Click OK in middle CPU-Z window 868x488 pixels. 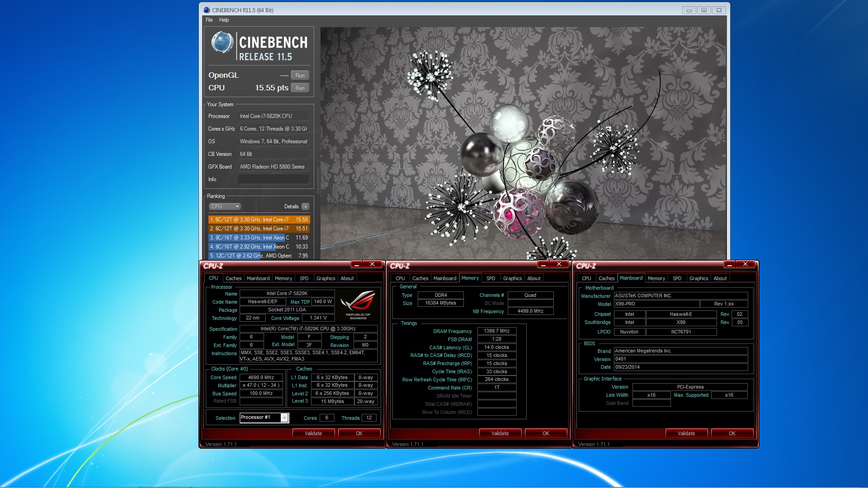coord(546,433)
